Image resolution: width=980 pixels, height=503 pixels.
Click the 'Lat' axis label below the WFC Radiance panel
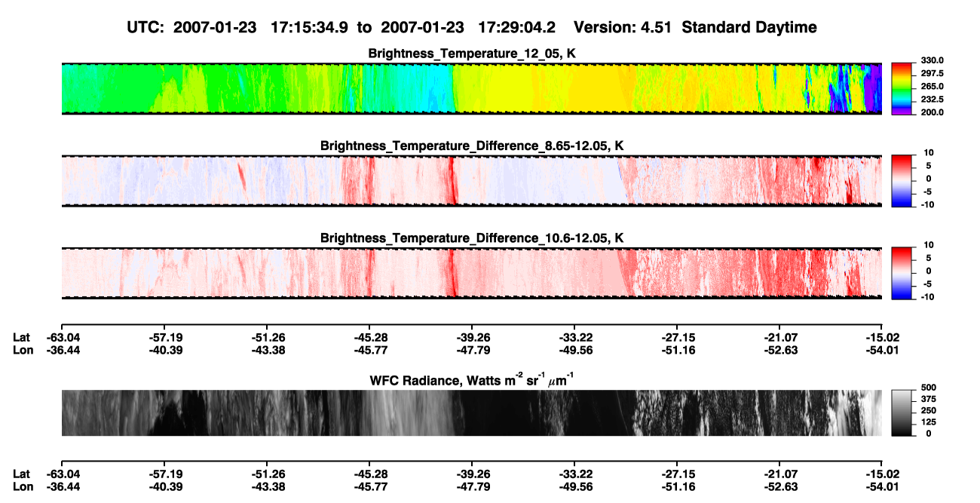[x=21, y=474]
